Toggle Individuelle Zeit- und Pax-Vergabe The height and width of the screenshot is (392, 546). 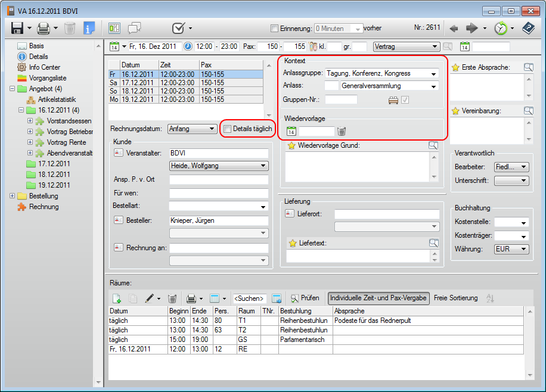tap(379, 298)
